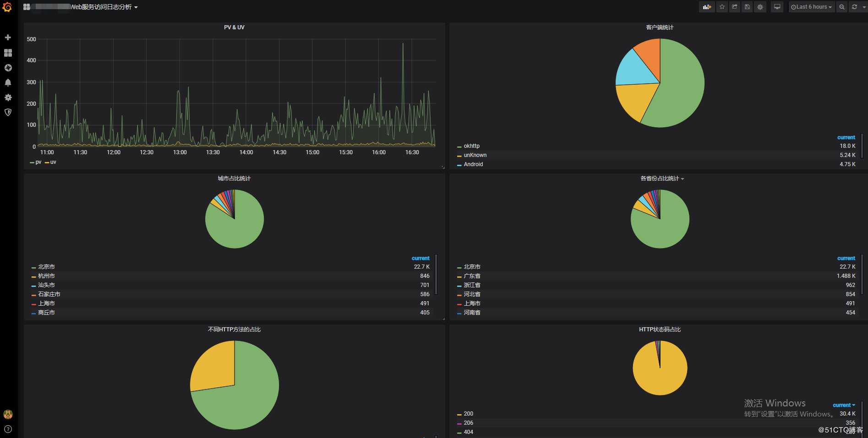868x438 pixels.
Task: Click 汕头市 color swatch in legend
Action: pos(33,286)
